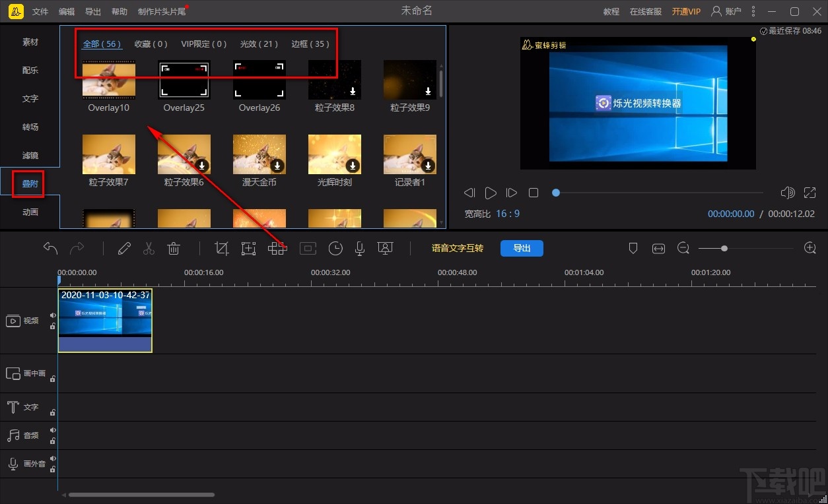The width and height of the screenshot is (828, 504).
Task: Undo the last edit in the timeline toolbar
Action: [51, 248]
